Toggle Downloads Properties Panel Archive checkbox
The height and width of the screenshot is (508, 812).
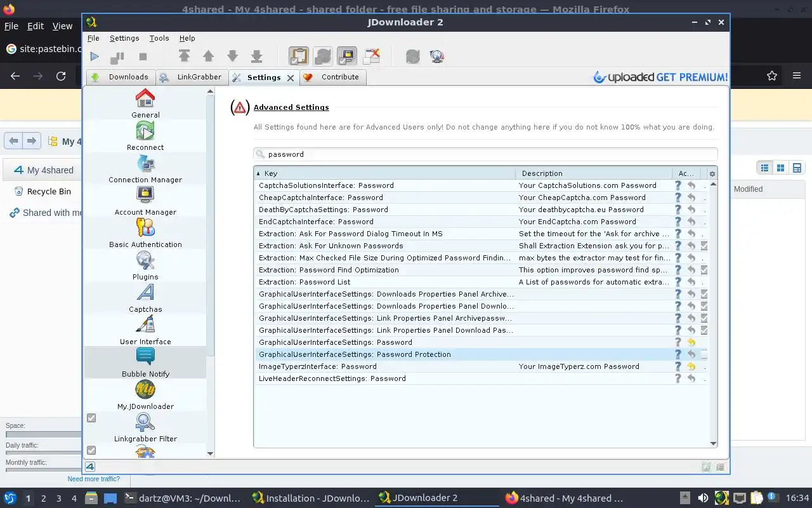[x=704, y=294]
